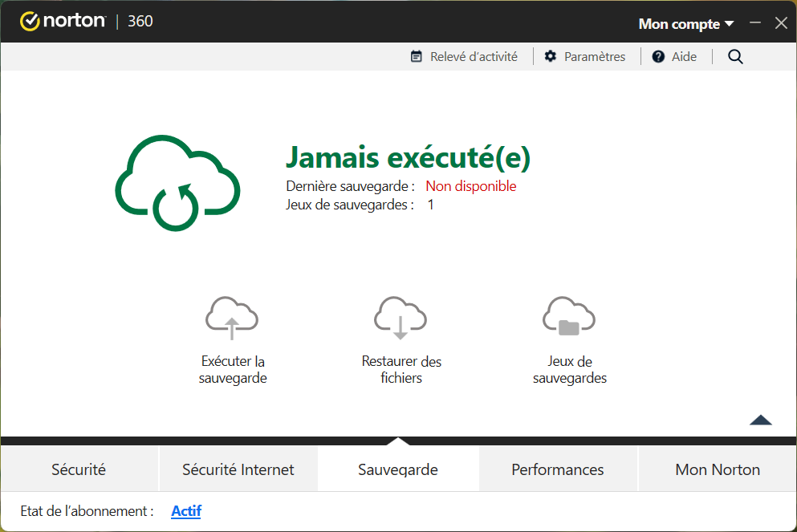The image size is (797, 532).
Task: Switch to the Sécurité tab
Action: coord(79,469)
